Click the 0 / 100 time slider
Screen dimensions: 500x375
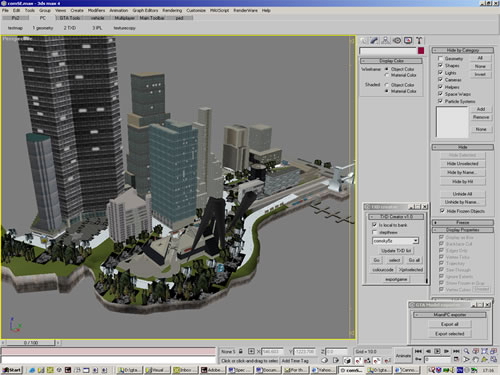[x=31, y=342]
